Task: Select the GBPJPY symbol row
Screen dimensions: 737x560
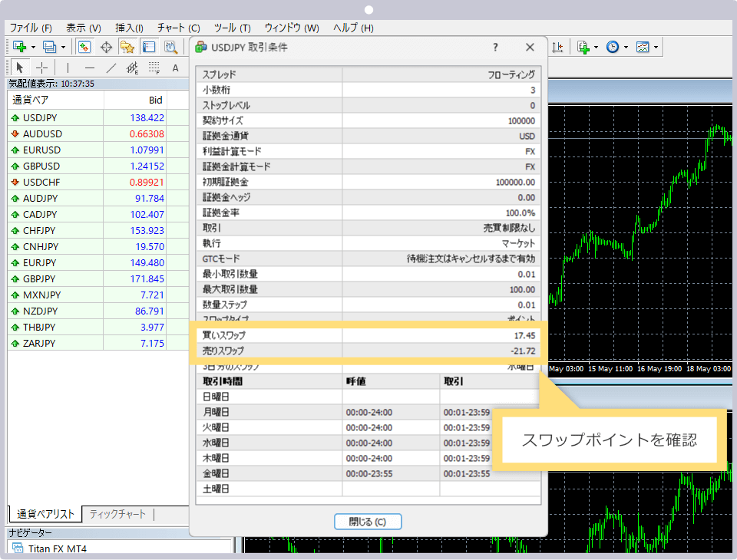Action: click(x=97, y=278)
